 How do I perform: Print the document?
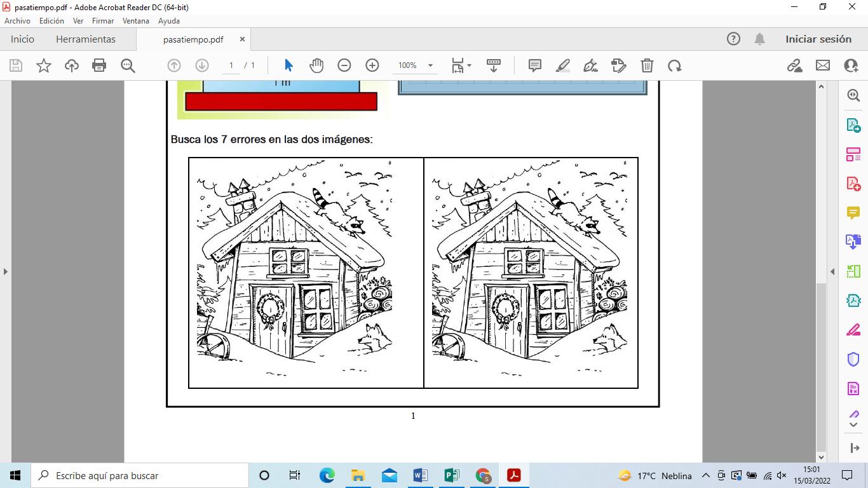[99, 65]
